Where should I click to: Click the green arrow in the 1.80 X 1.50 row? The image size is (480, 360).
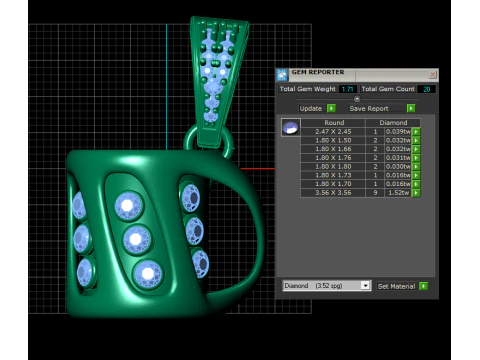tap(416, 140)
